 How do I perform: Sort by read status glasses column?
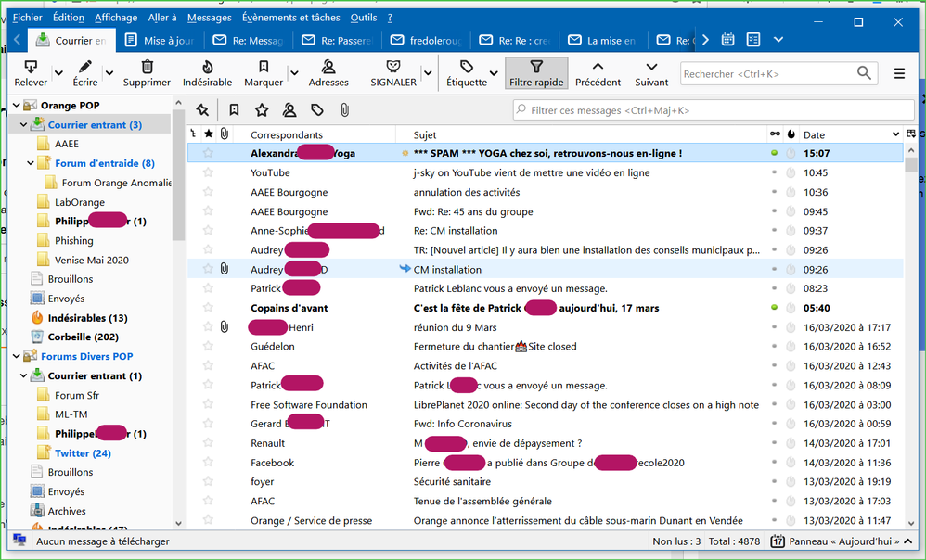point(775,134)
